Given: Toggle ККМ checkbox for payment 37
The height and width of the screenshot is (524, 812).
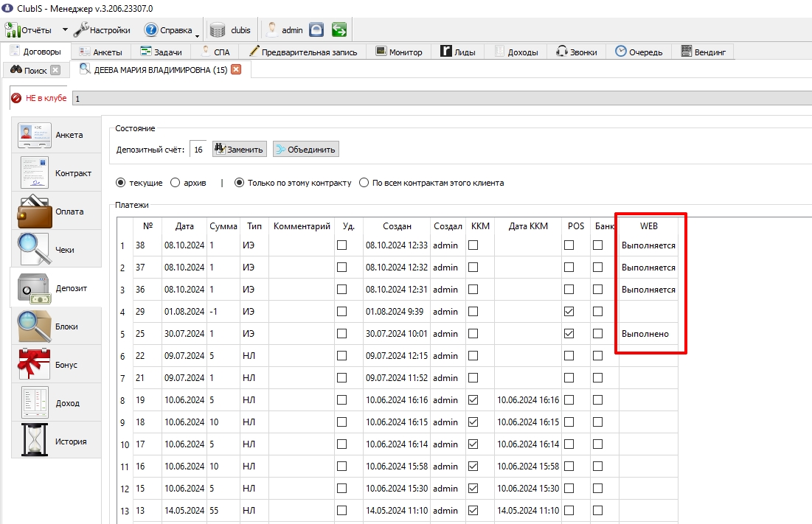Looking at the screenshot, I should coord(473,267).
